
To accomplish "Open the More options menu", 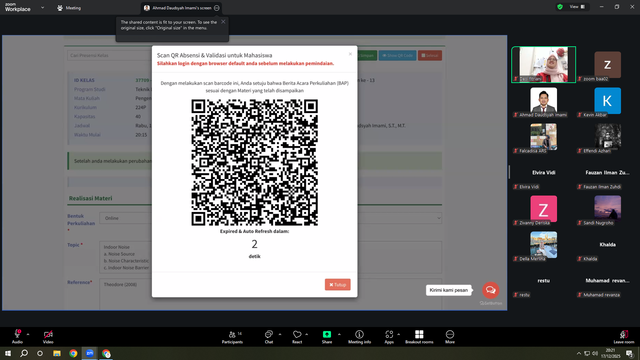I will pos(450,337).
